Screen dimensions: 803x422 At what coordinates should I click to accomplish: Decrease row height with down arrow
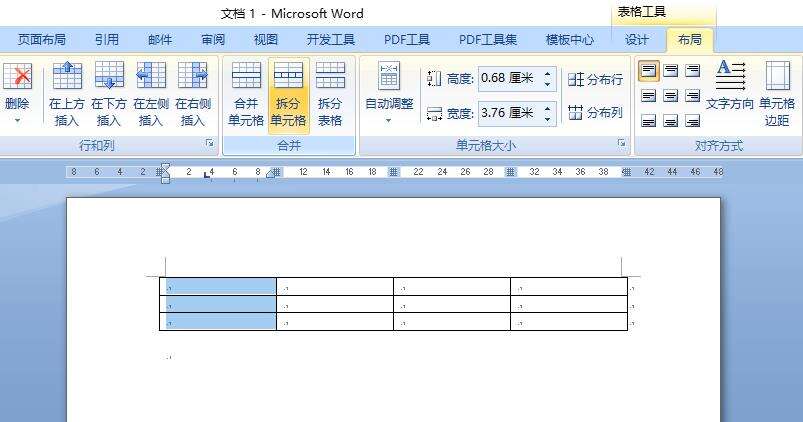click(x=547, y=84)
